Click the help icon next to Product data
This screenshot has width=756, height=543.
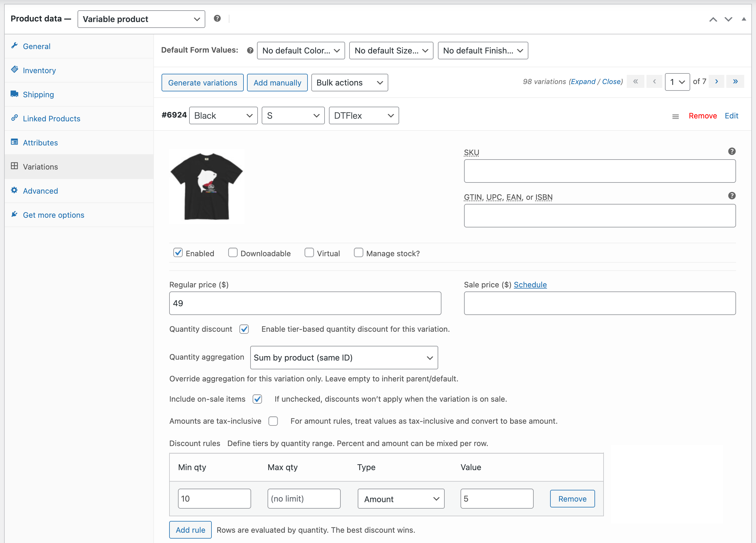(217, 18)
